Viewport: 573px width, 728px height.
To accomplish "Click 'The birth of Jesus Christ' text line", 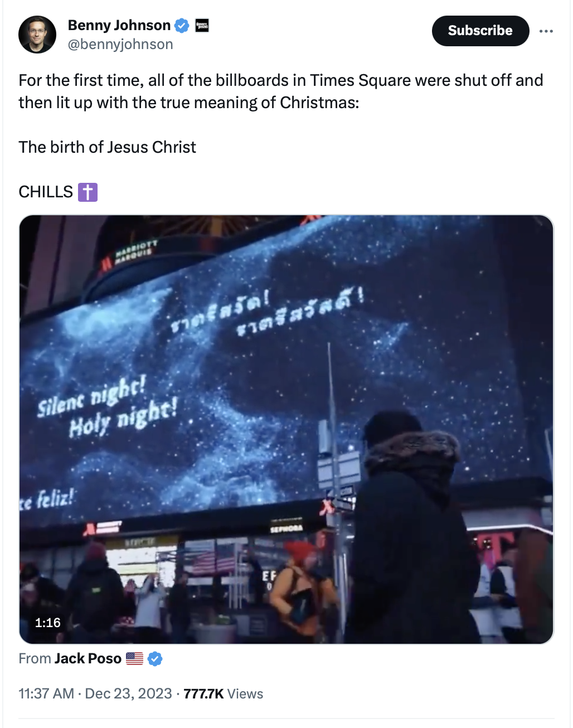I will click(107, 147).
